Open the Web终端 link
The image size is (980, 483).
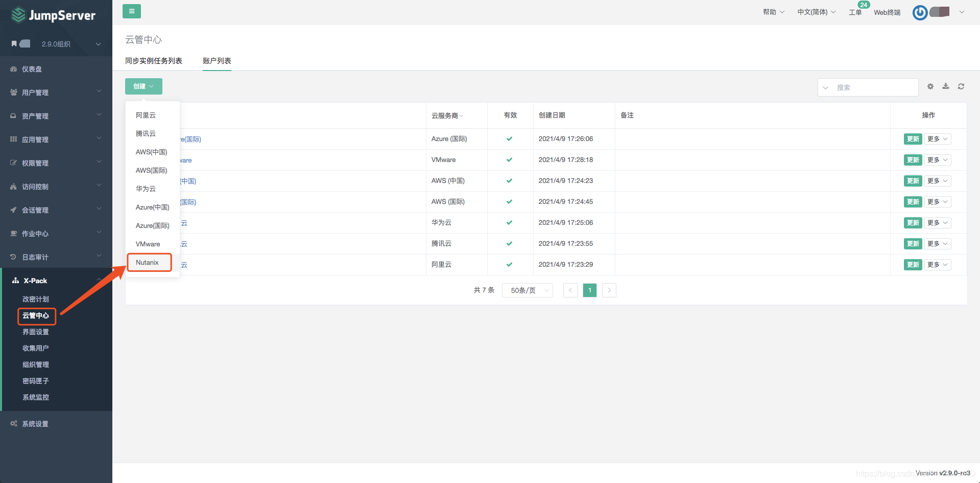887,12
